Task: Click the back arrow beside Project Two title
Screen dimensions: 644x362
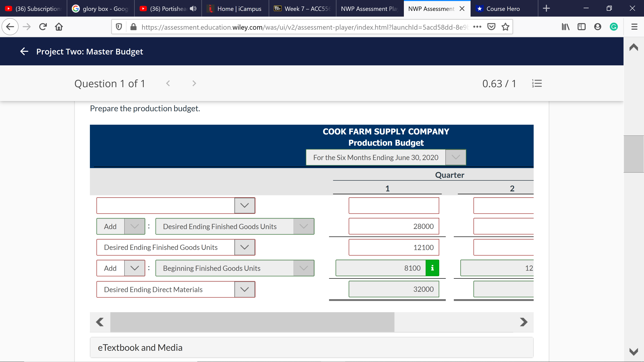Action: pyautogui.click(x=24, y=51)
